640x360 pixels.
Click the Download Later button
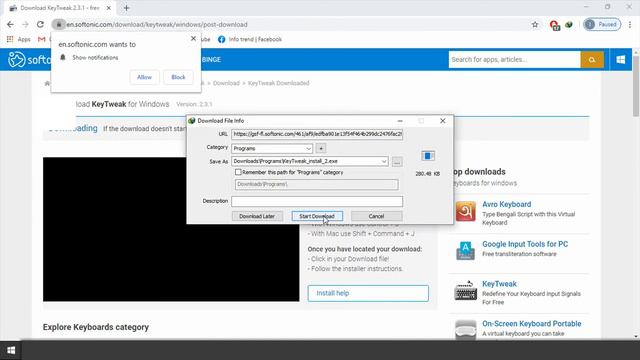click(x=257, y=216)
